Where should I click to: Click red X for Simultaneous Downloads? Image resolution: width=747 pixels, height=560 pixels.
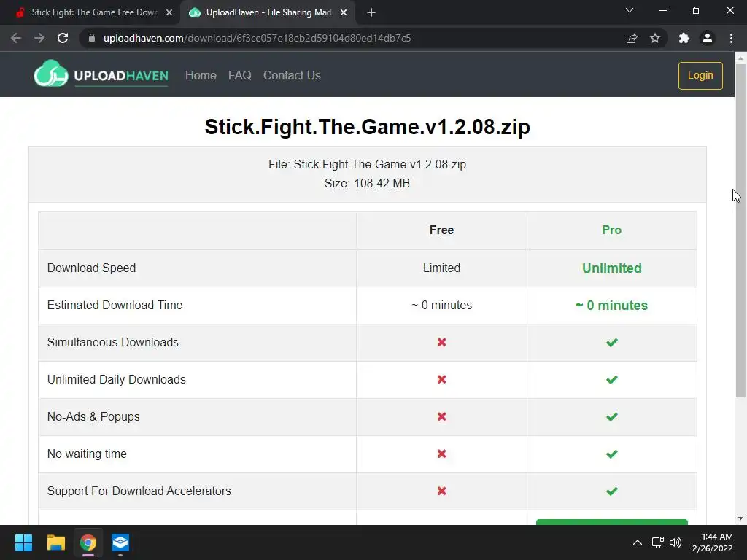[x=441, y=343]
